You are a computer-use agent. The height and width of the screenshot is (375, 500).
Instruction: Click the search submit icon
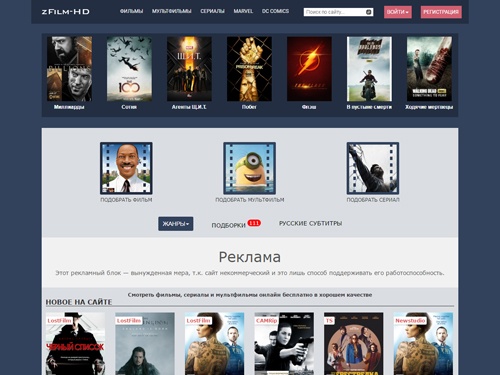pyautogui.click(x=369, y=12)
